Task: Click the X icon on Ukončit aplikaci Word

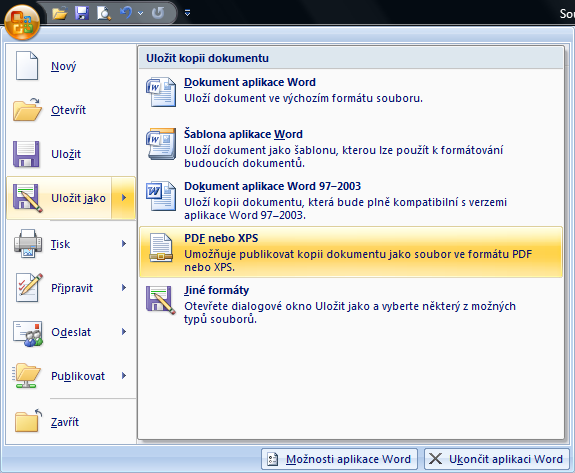Action: (435, 459)
